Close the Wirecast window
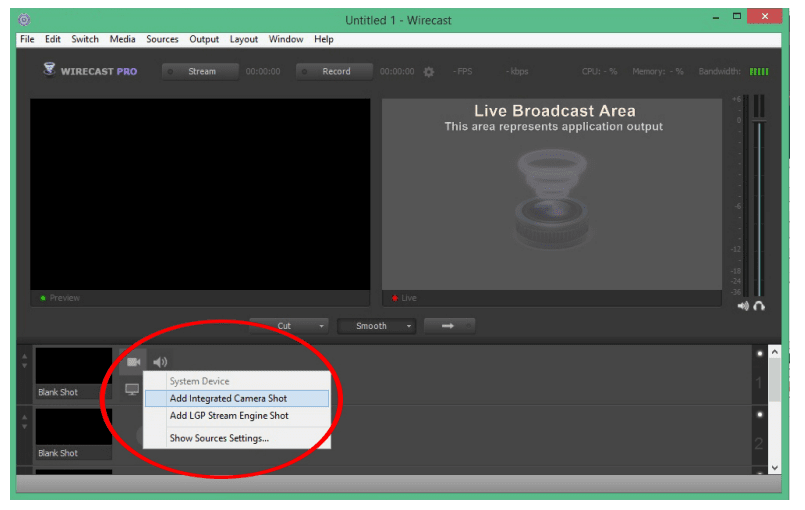Screen dimensions: 805x510 764,16
